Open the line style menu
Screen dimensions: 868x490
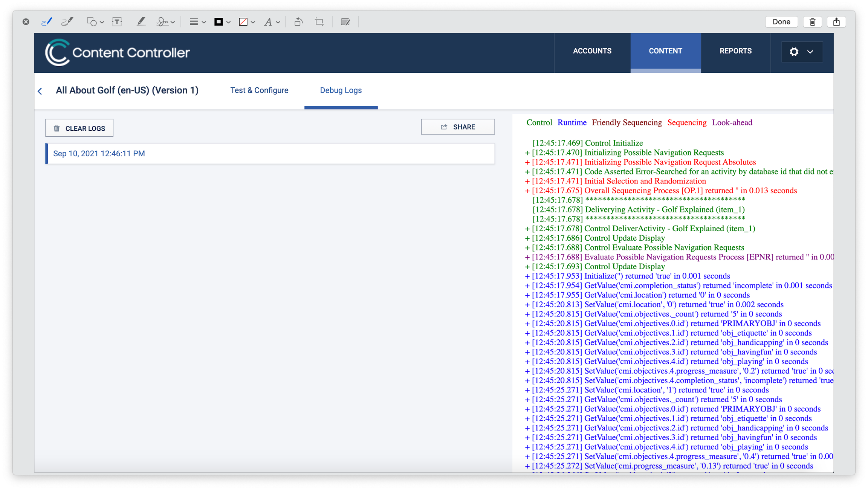pos(197,22)
